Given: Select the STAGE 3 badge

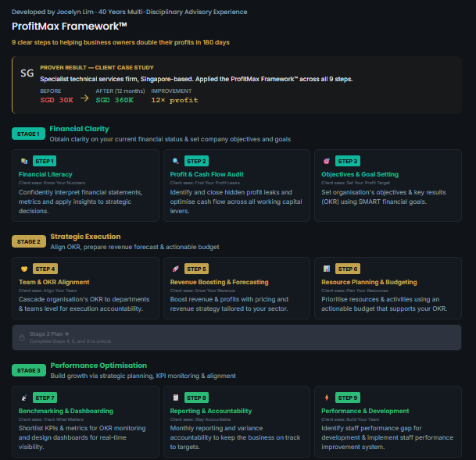Looking at the screenshot, I should (x=29, y=370).
